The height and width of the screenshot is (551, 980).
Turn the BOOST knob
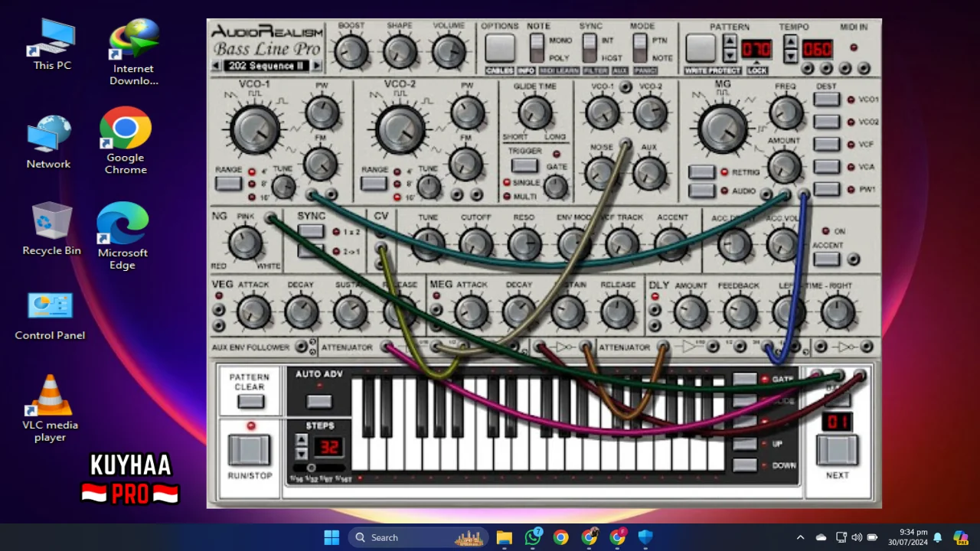click(351, 52)
